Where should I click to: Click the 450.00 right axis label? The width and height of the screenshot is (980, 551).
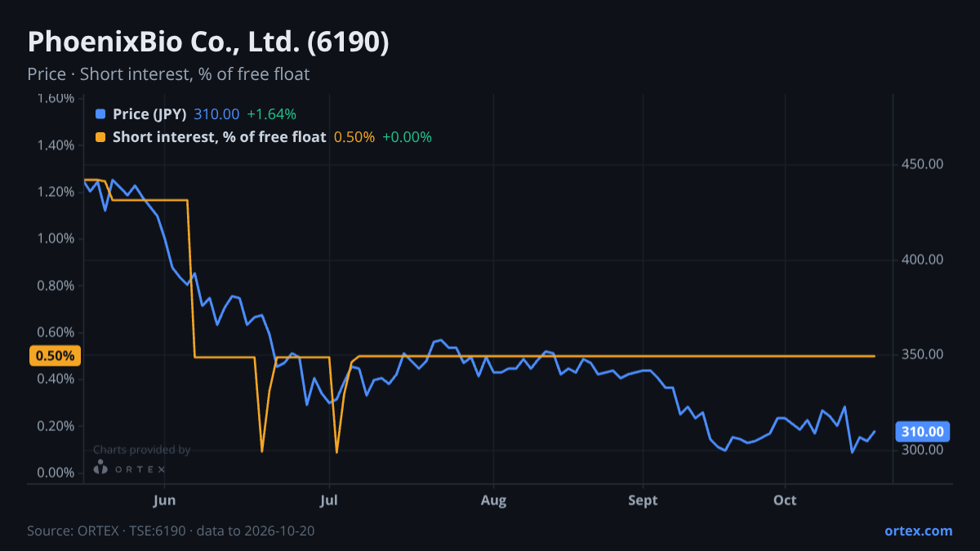[923, 164]
